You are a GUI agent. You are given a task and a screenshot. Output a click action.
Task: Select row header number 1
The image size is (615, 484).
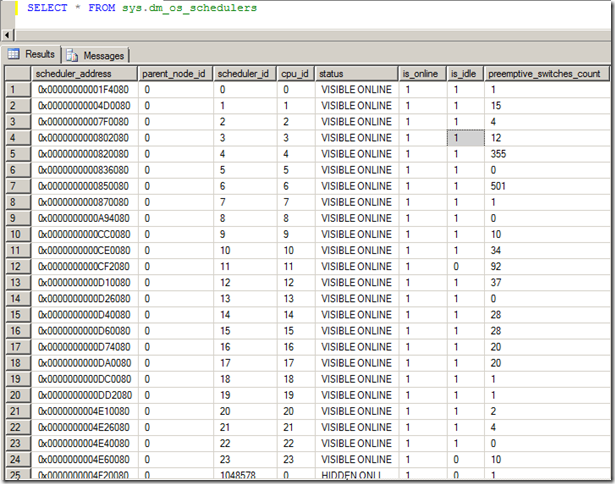coord(18,90)
